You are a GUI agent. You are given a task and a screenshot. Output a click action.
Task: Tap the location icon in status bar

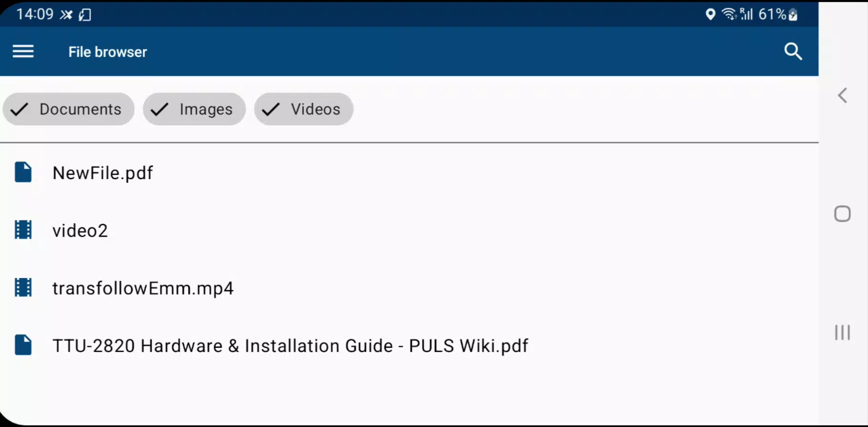click(710, 14)
